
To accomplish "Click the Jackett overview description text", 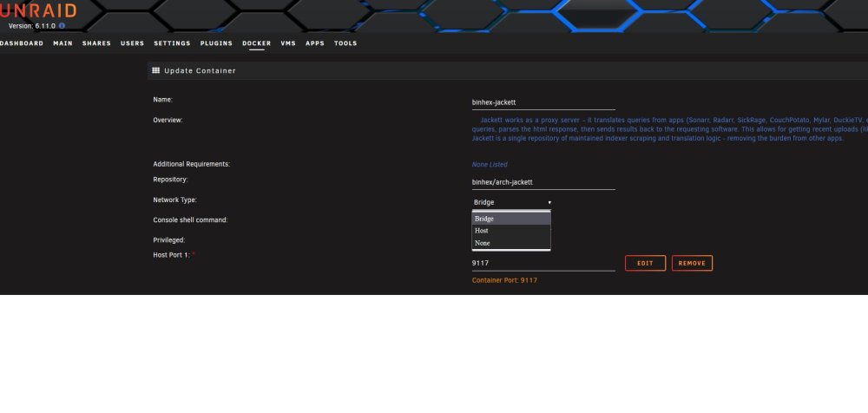I will click(x=670, y=129).
